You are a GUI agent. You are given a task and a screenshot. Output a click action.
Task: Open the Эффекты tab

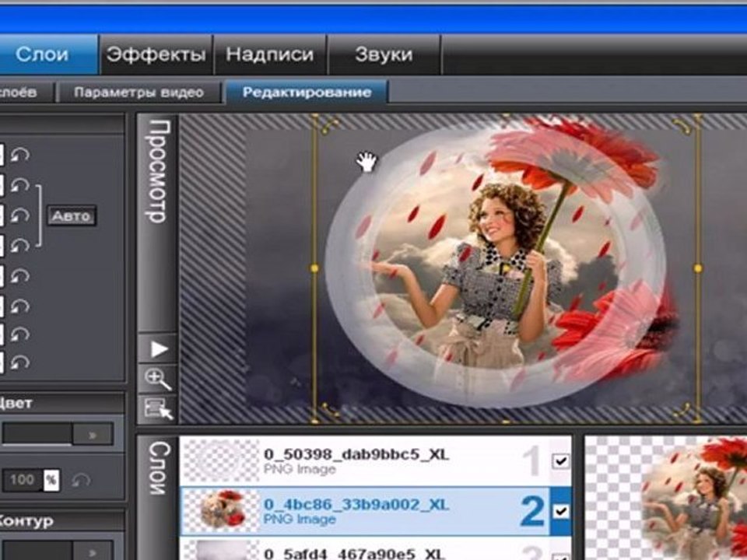[x=156, y=54]
